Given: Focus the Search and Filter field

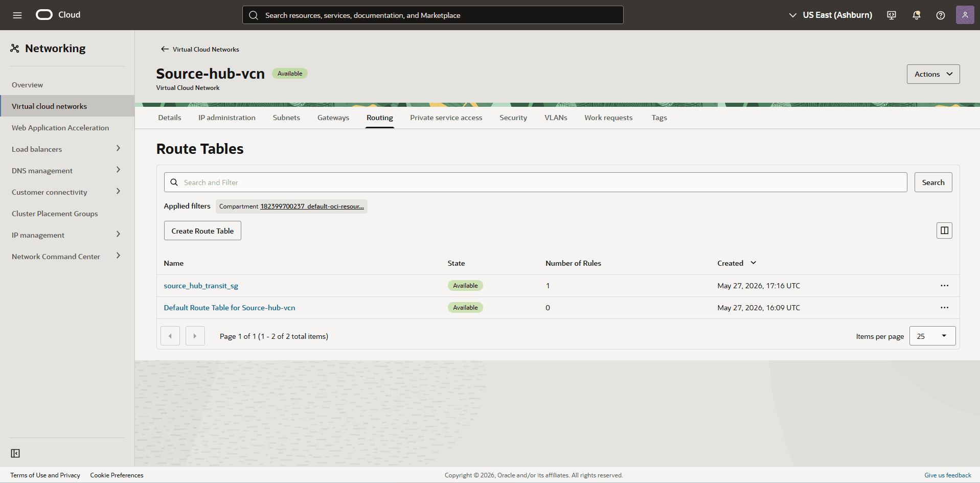Looking at the screenshot, I should click(535, 182).
